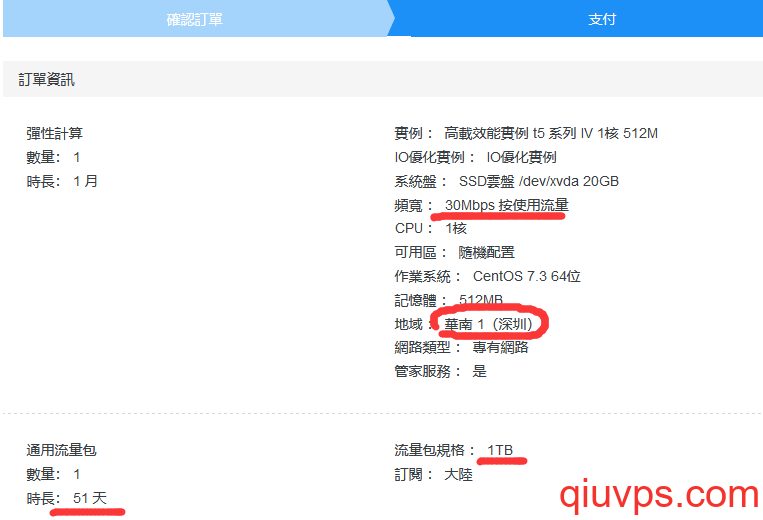763x520 pixels.
Task: Click the 記憶體 512MB row
Action: click(x=448, y=300)
